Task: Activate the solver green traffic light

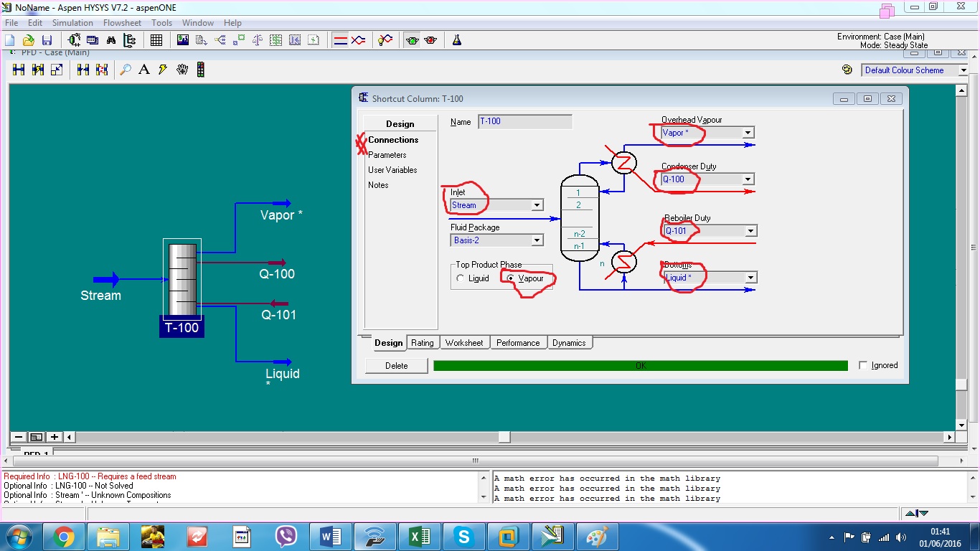Action: 413,40
